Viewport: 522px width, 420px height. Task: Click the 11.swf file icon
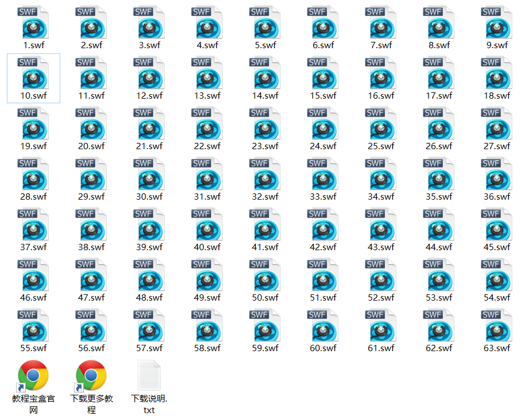point(91,73)
